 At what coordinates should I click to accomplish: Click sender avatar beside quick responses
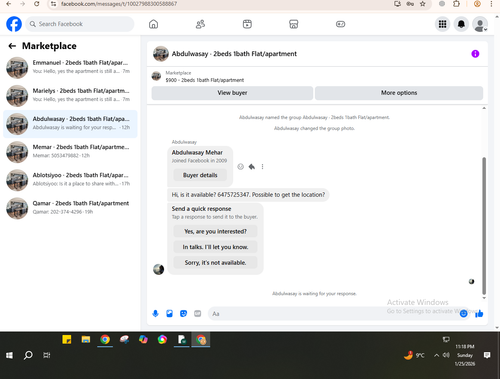tap(158, 269)
